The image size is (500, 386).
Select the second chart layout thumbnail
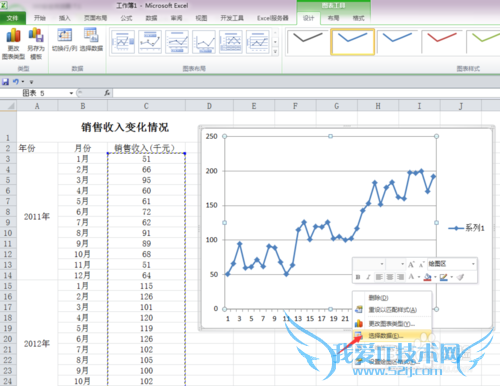pos(150,42)
